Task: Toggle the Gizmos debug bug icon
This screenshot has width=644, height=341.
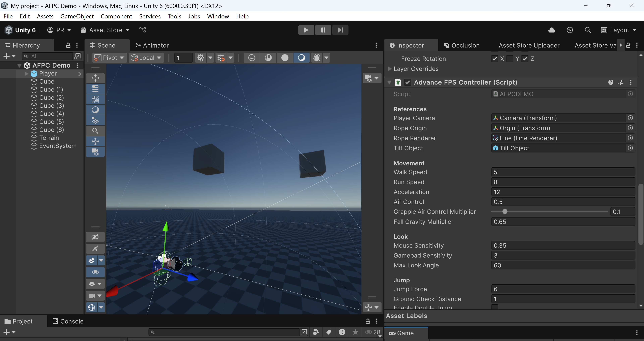Action: 316,58
